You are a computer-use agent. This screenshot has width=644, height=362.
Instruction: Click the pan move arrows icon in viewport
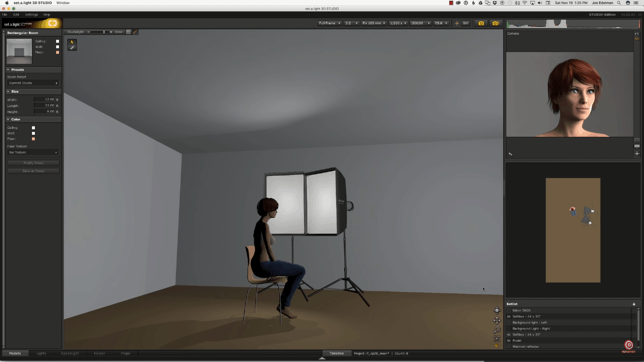click(497, 321)
